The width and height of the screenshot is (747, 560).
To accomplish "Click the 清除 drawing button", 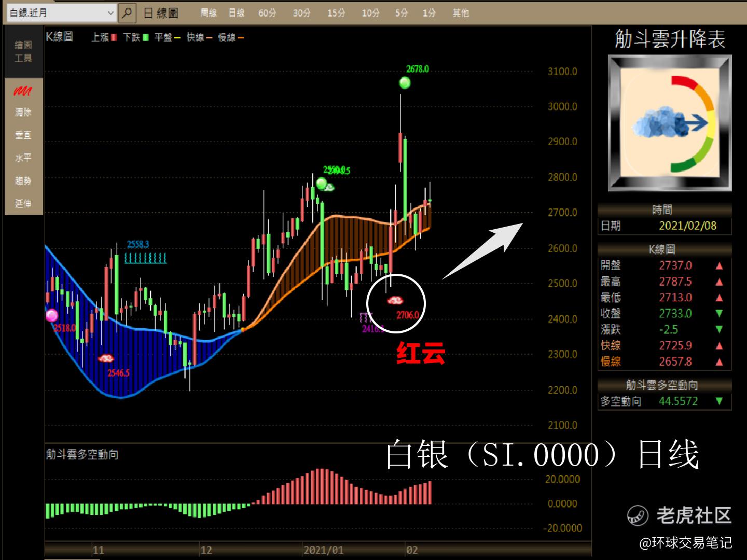I will 23,112.
